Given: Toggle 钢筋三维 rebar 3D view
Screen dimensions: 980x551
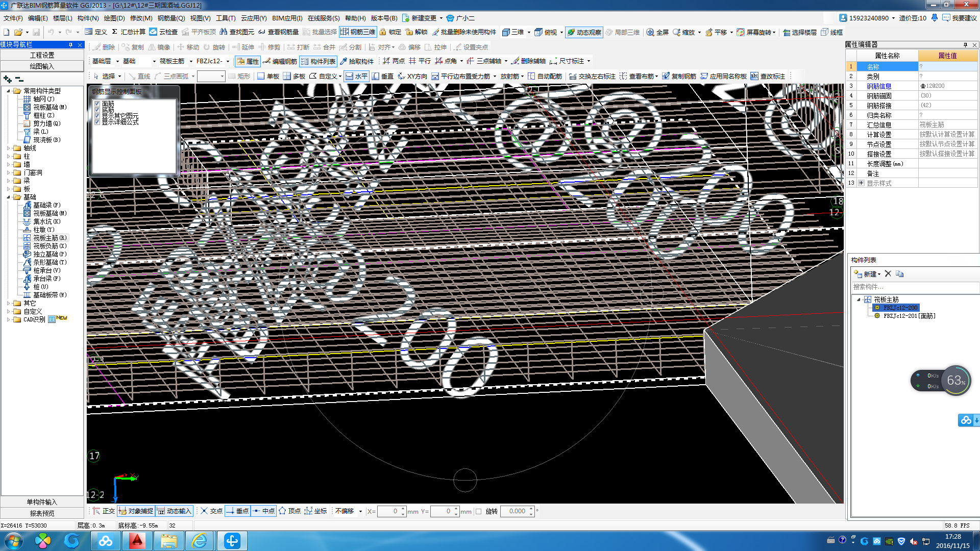Looking at the screenshot, I should pyautogui.click(x=358, y=32).
